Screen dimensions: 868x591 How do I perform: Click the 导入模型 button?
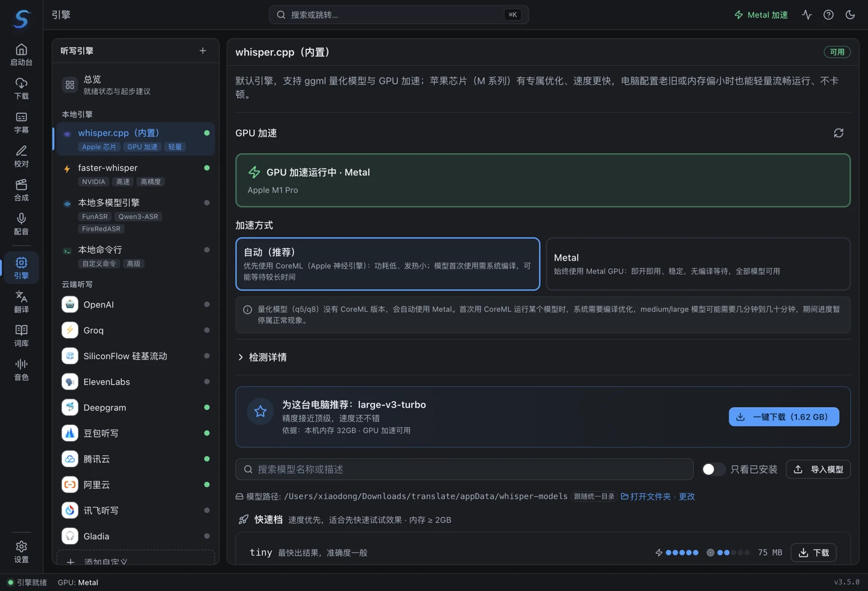coord(818,469)
